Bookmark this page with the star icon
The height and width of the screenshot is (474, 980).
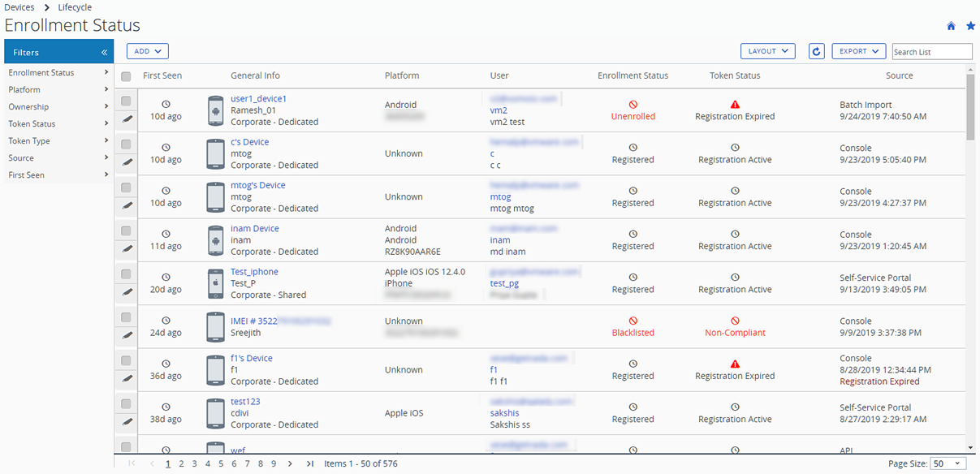970,26
